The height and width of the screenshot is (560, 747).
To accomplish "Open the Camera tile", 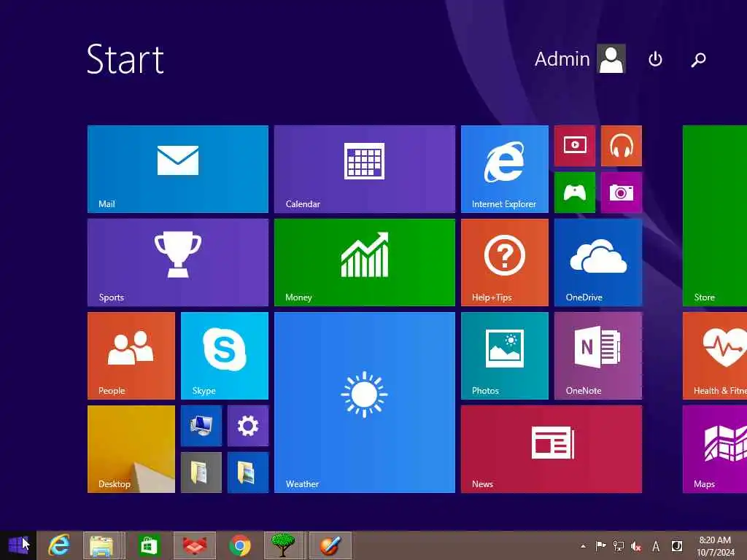I will (622, 192).
